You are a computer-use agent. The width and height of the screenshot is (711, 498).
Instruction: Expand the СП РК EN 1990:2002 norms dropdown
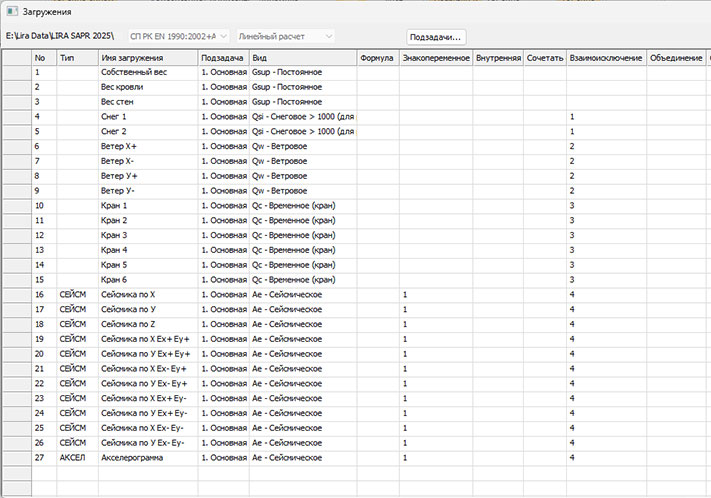click(222, 37)
